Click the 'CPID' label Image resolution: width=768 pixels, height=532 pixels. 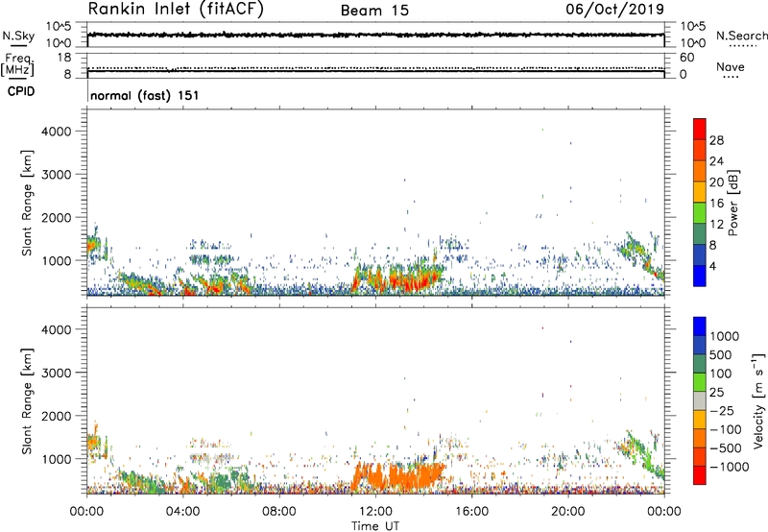point(21,91)
